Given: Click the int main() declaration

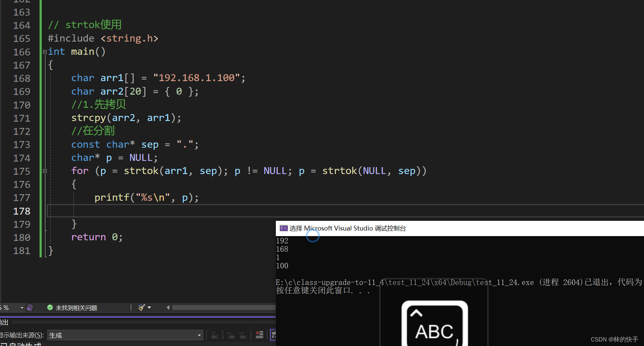Looking at the screenshot, I should click(x=77, y=52).
